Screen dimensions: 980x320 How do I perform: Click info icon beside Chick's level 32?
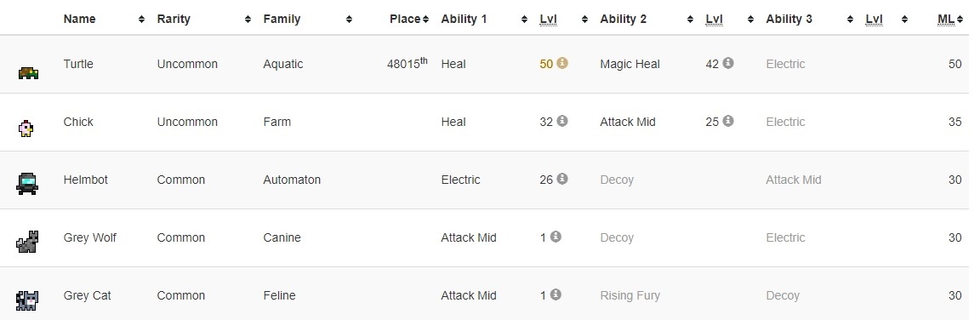click(561, 121)
